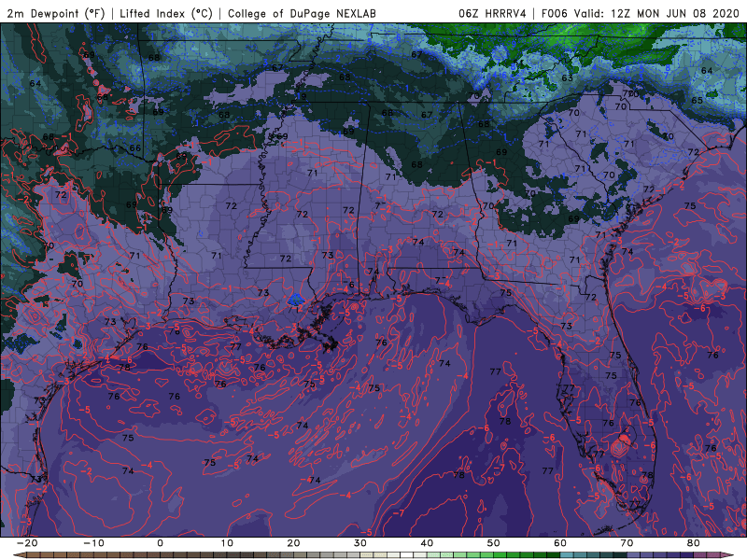Viewport: 747px width, 560px height.
Task: Click the '2m Dewpoint (°F)' title text
Action: pyautogui.click(x=55, y=13)
